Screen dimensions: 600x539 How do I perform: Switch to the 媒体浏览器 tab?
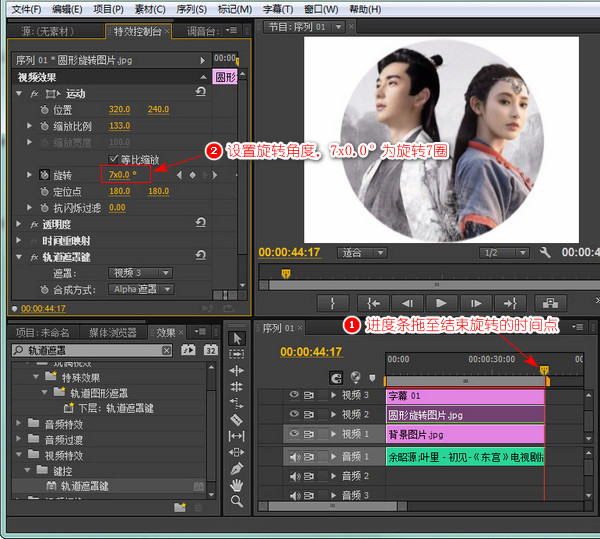pyautogui.click(x=112, y=333)
